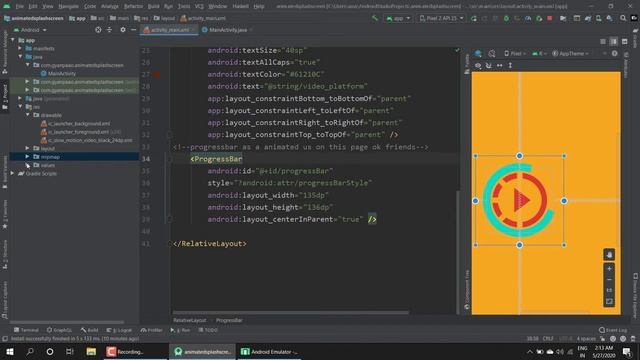Open the Refactor menu

133,6
